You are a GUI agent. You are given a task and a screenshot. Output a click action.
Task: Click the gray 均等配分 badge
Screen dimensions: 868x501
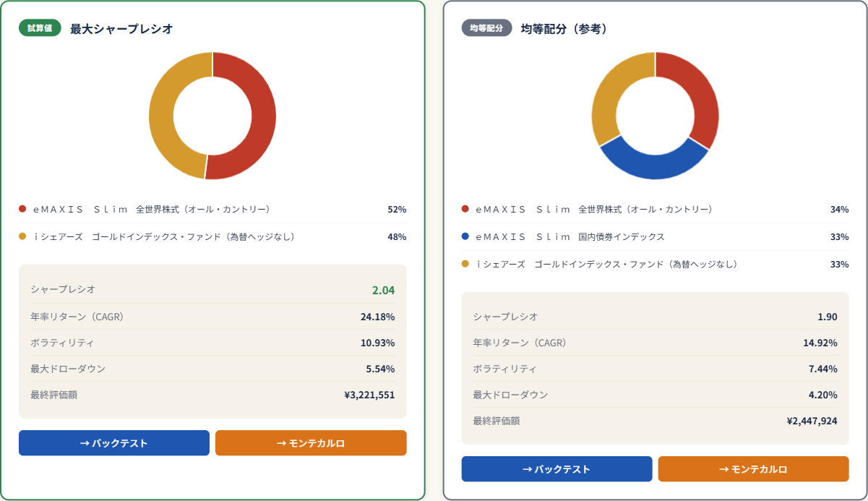click(x=486, y=28)
